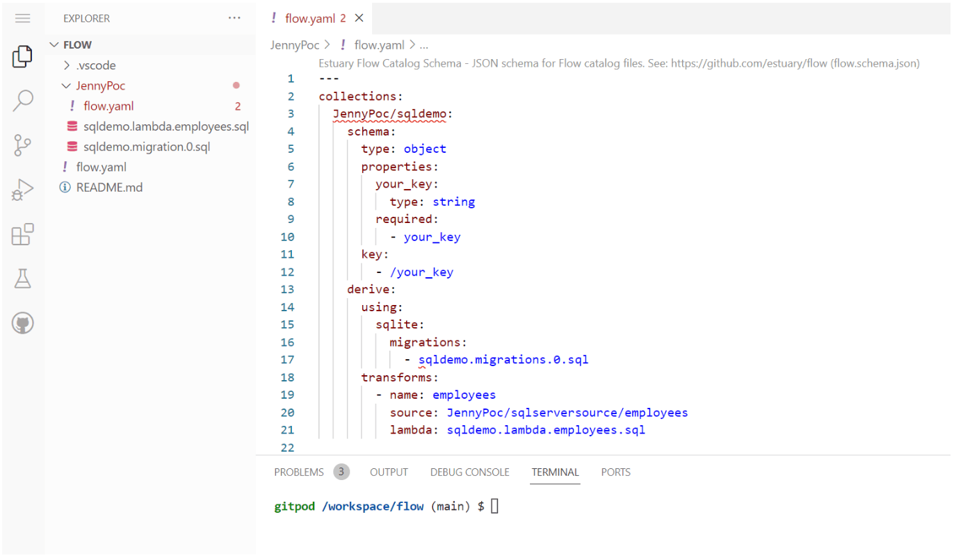
Task: Open sqldemo.migration.0.sql file
Action: pyautogui.click(x=147, y=147)
